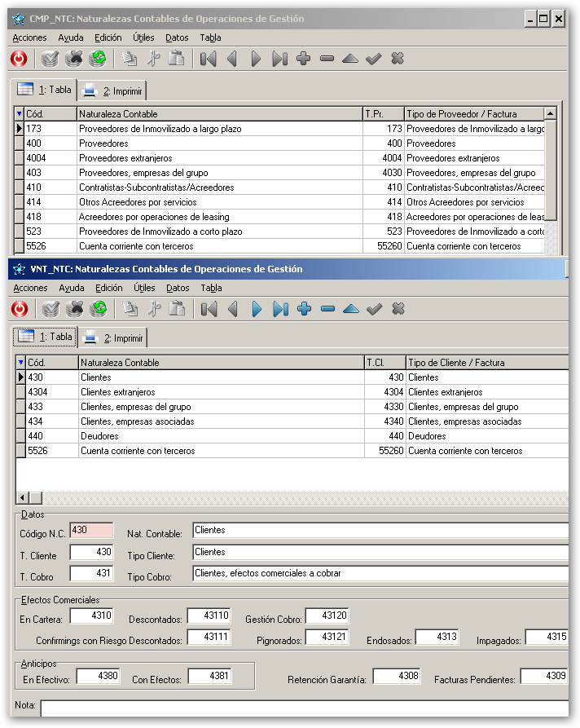Viewport: 580px width, 728px height.
Task: Click first record button in VNT_NTC toolbar
Action: [209, 309]
